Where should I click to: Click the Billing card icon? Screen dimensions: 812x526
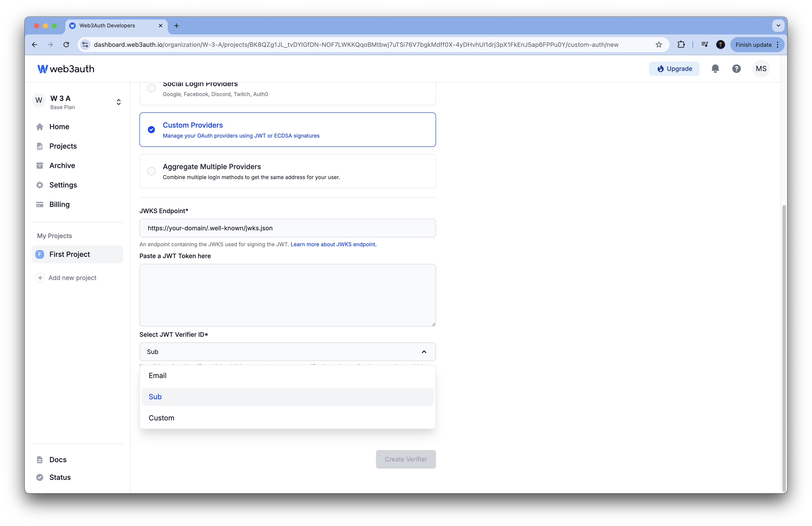coord(39,204)
